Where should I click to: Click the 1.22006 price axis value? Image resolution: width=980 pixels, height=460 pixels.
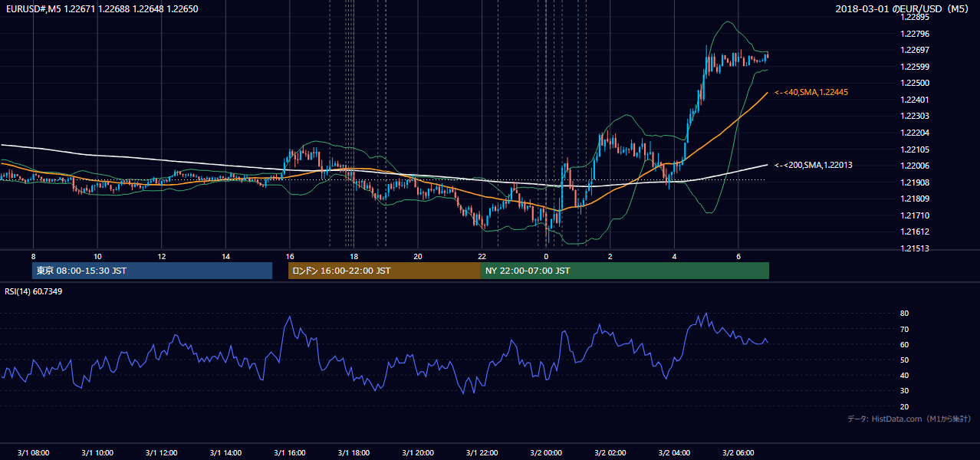(x=914, y=166)
